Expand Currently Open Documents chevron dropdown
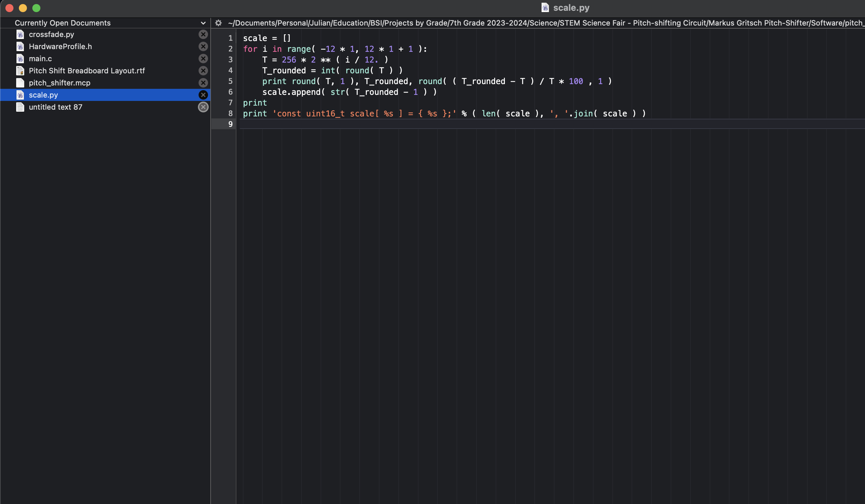The image size is (865, 504). point(203,23)
